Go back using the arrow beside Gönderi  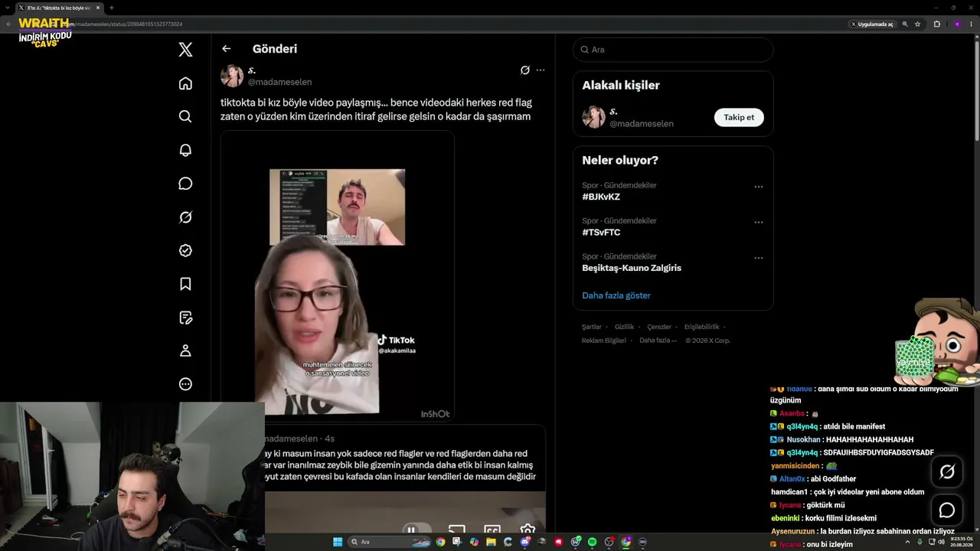[x=226, y=49]
